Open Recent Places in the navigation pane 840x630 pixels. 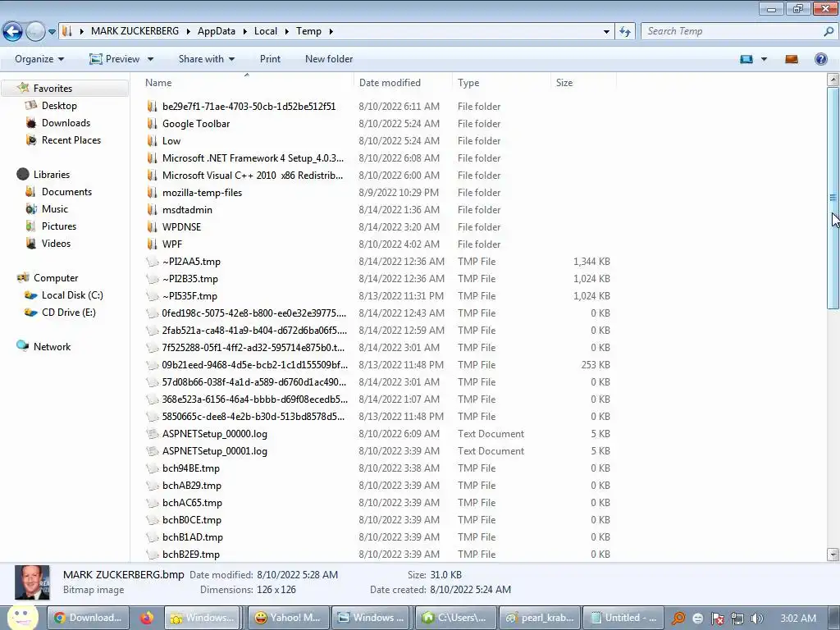click(71, 139)
